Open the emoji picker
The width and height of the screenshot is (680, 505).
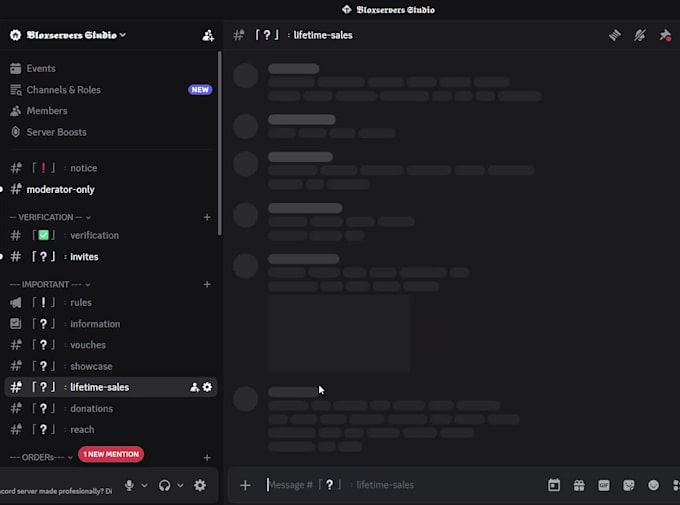[654, 485]
